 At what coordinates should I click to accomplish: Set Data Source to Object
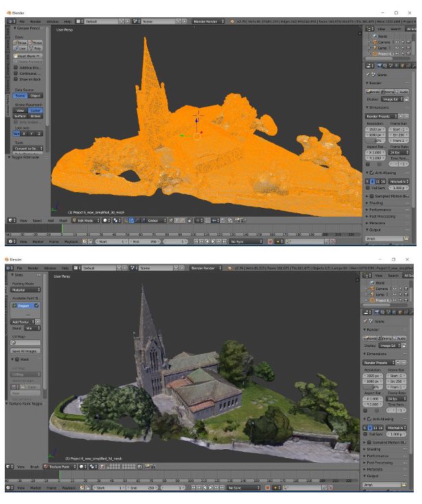(36, 95)
